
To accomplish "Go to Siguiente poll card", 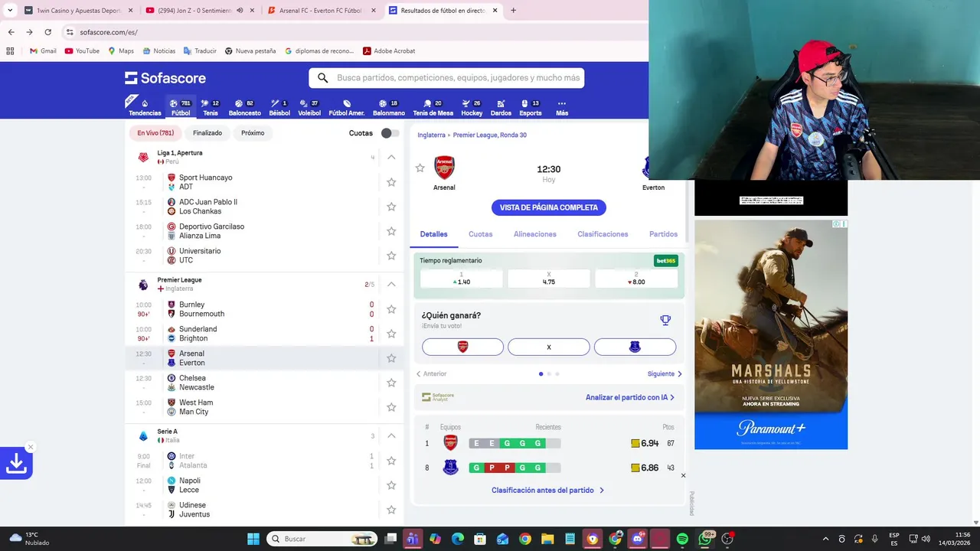I will [x=665, y=374].
